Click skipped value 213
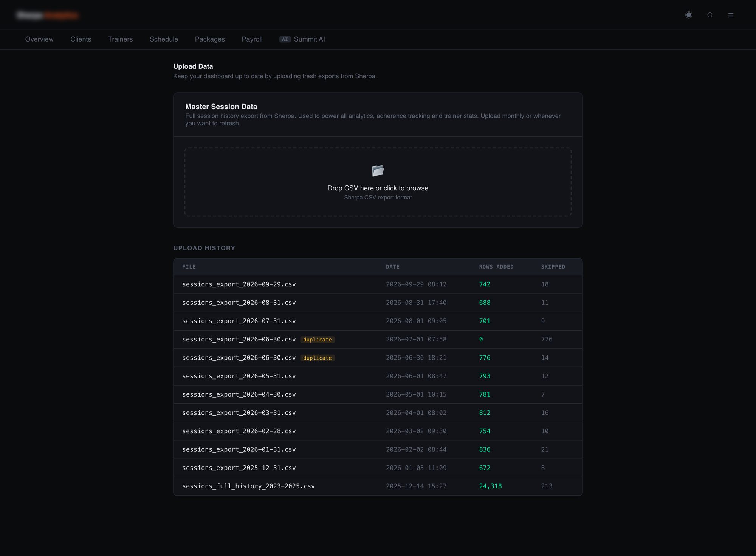The width and height of the screenshot is (756, 556). coord(547,486)
